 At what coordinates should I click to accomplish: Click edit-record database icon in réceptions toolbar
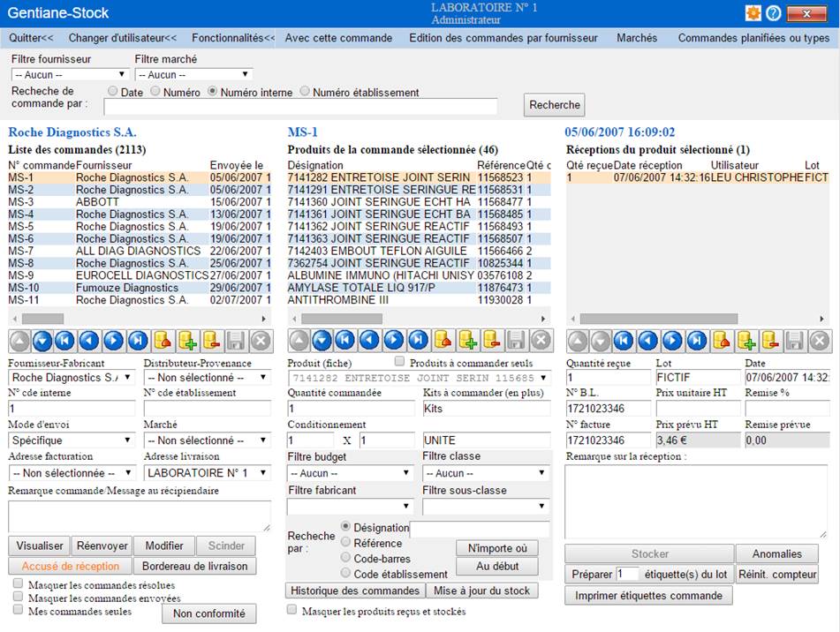tap(721, 341)
